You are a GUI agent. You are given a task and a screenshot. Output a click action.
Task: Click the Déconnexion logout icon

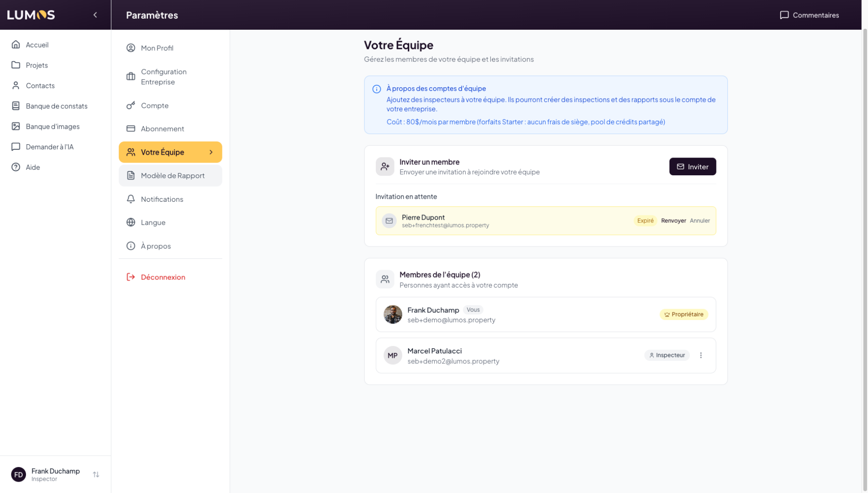(x=131, y=277)
